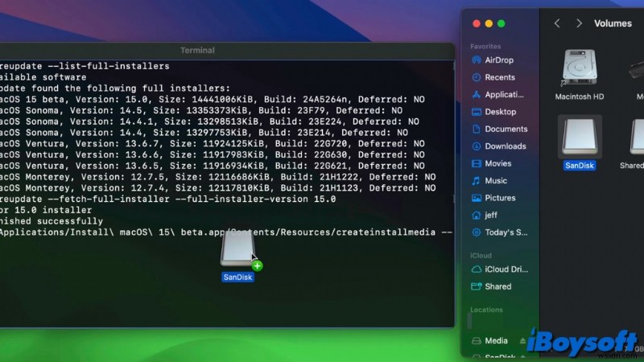Click the Sonoma Version 14.4.1 line in Terminal
The image size is (644, 362).
(209, 121)
